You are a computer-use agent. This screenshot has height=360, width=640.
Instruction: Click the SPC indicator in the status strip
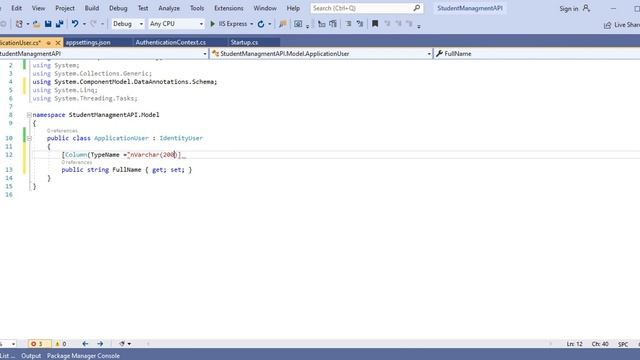click(x=623, y=344)
